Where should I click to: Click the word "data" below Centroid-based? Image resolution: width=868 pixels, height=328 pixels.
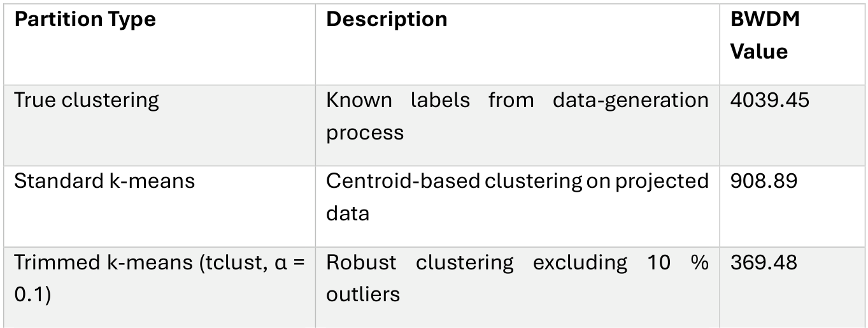348,213
